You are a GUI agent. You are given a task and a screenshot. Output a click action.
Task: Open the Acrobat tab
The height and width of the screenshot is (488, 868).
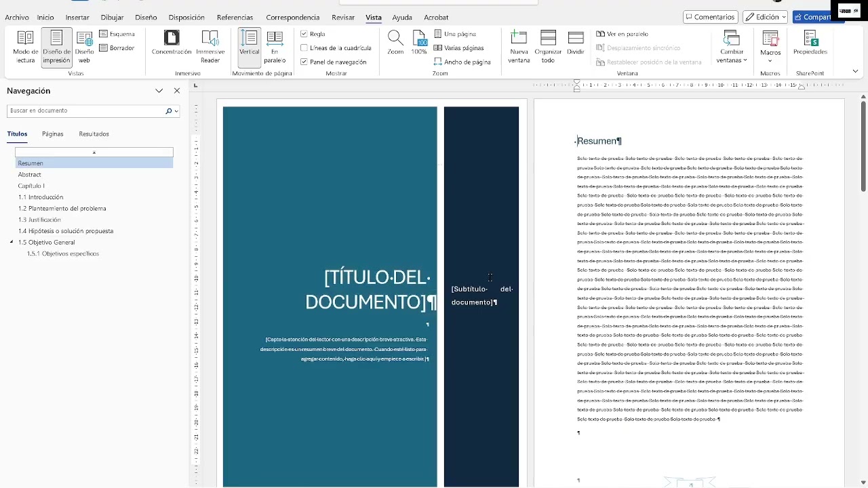pyautogui.click(x=436, y=17)
